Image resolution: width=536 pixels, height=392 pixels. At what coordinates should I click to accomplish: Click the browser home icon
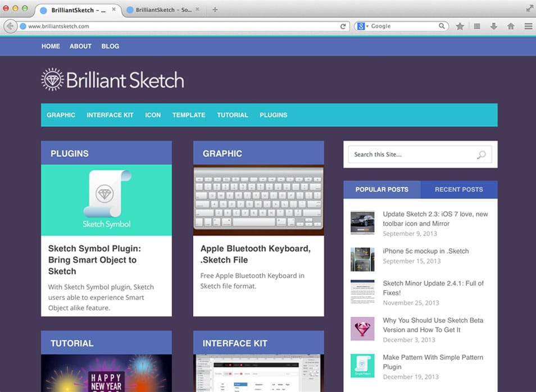point(511,26)
